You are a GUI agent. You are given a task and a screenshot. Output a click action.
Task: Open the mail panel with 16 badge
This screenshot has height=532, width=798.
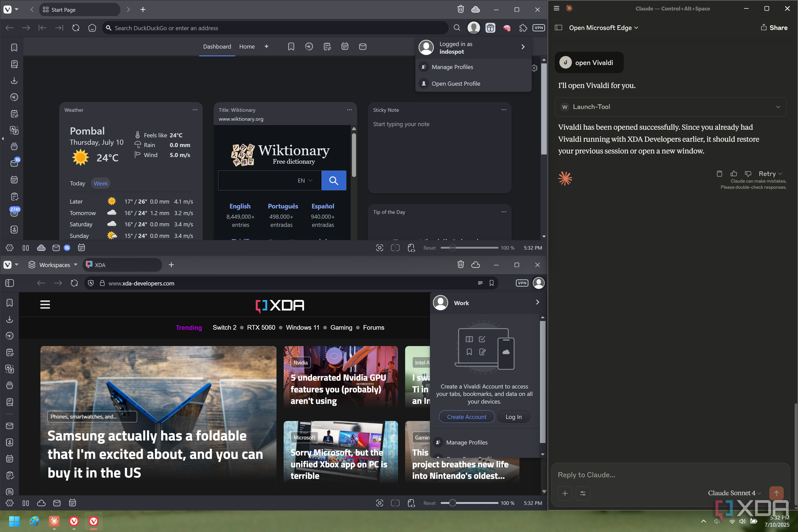click(14, 163)
